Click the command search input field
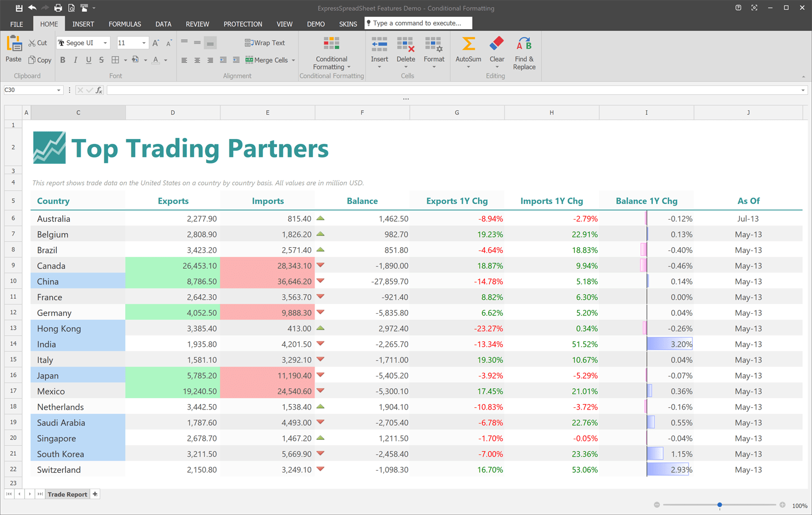This screenshot has height=515, width=812. click(418, 23)
